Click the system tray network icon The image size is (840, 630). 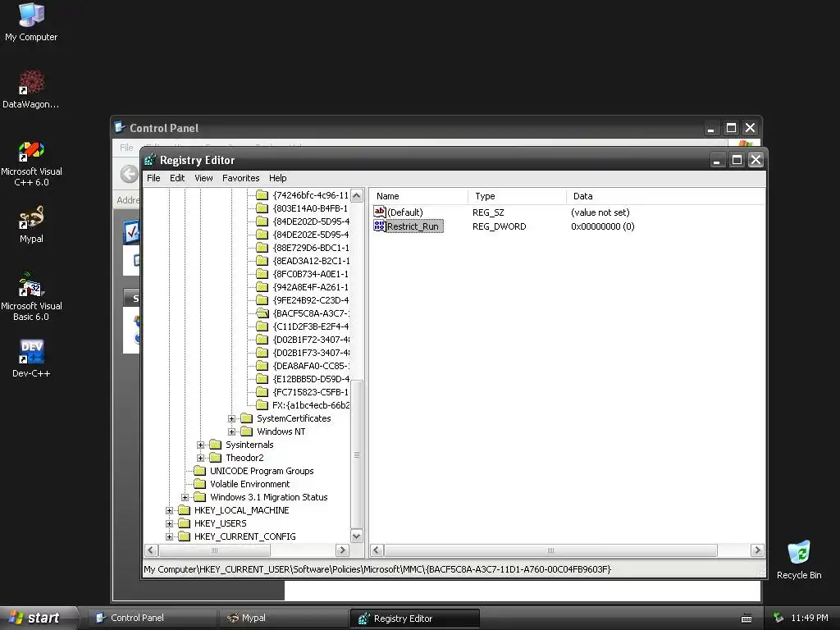(x=778, y=618)
